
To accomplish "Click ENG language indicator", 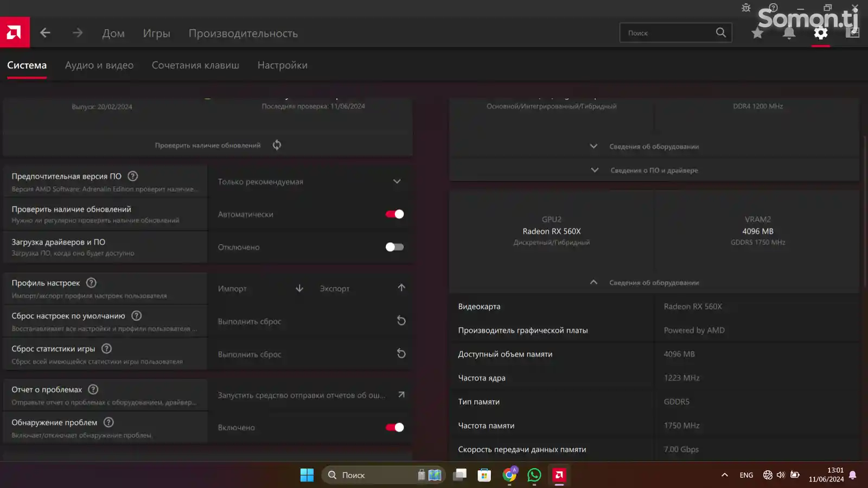I will tap(746, 475).
